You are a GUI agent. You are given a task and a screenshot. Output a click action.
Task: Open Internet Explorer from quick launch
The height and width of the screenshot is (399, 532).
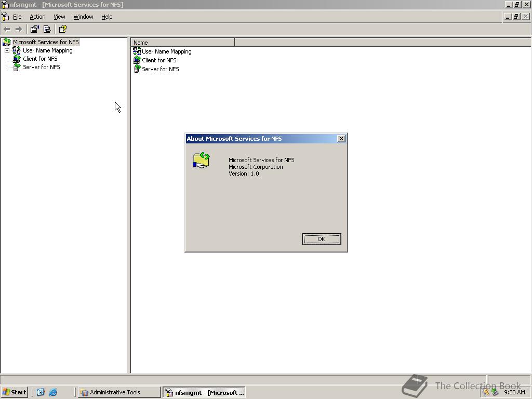53,392
